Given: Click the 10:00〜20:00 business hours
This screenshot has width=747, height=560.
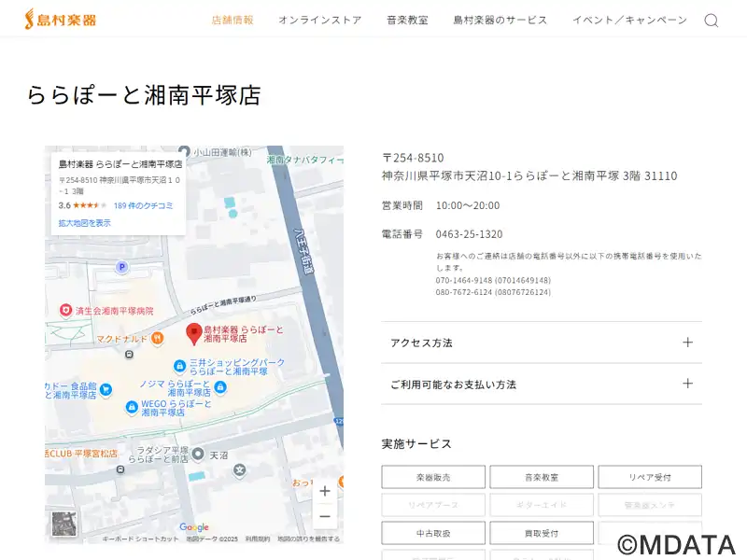Looking at the screenshot, I should click(468, 205).
